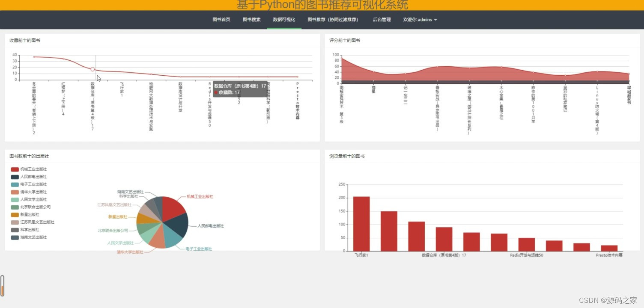Open 图书推荐（协同过滤推荐） page
The image size is (644, 308).
pyautogui.click(x=333, y=20)
